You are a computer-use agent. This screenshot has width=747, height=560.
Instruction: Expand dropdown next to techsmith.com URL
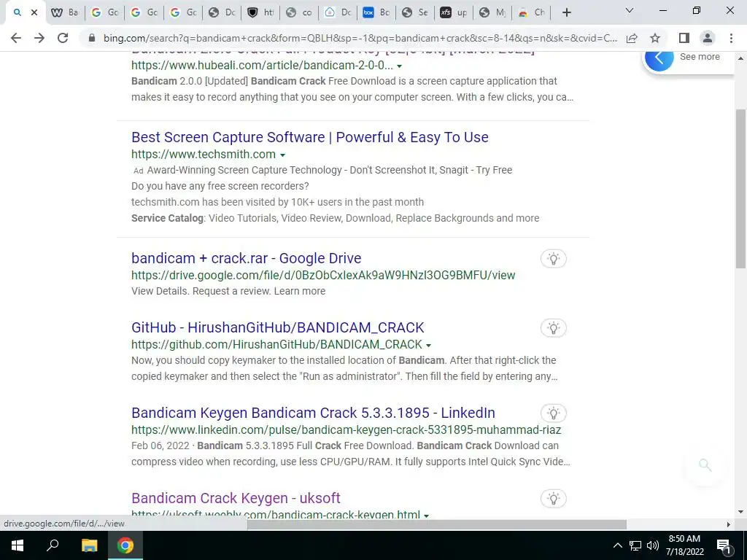pos(282,155)
